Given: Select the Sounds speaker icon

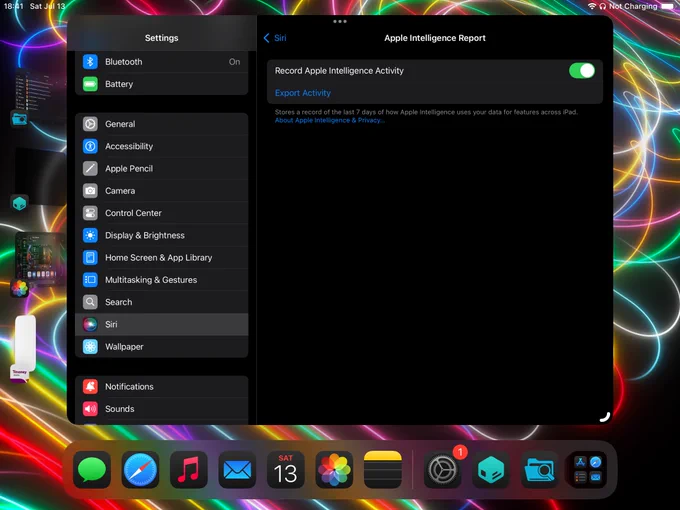Looking at the screenshot, I should [90, 409].
